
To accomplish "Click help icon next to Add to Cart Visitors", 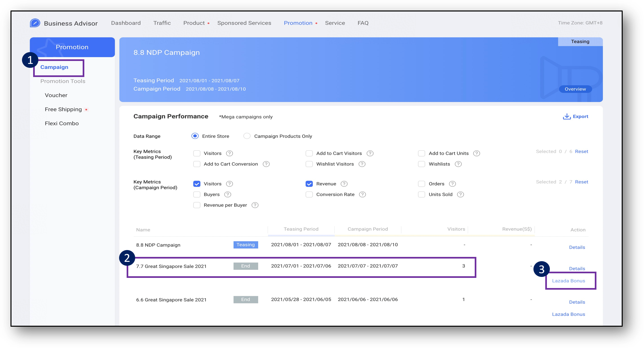I will pos(370,153).
